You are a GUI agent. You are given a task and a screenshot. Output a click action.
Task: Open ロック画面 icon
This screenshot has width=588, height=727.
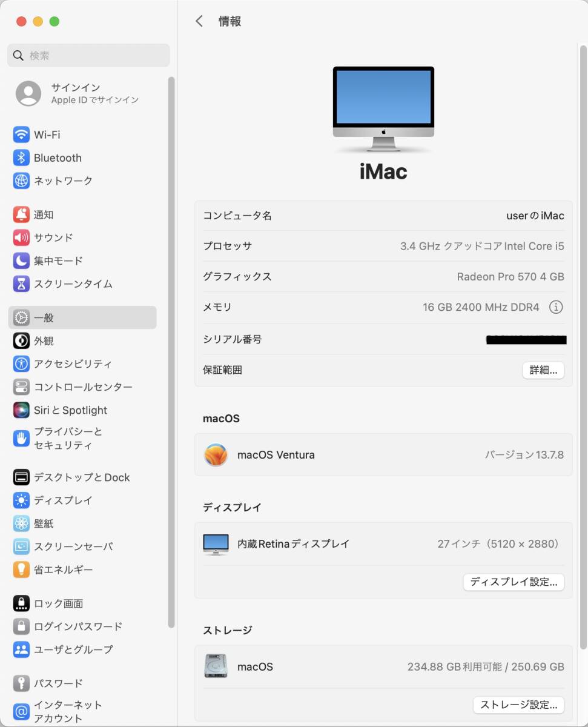pyautogui.click(x=21, y=603)
